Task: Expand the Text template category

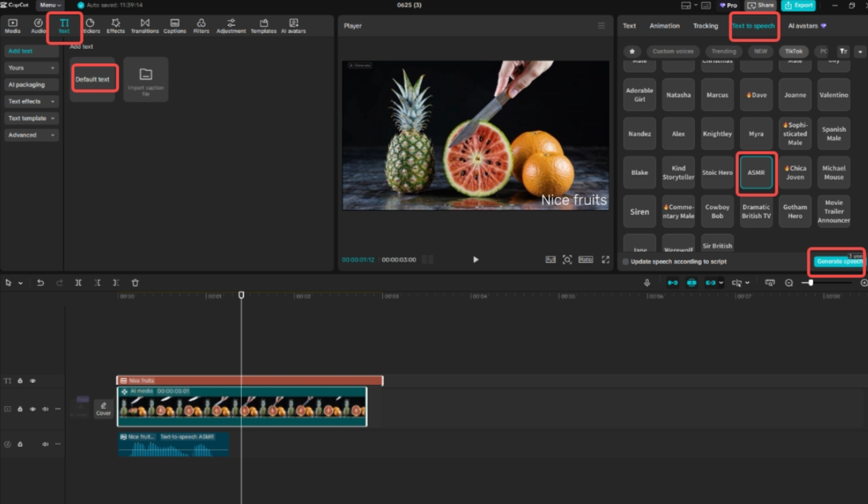Action: pos(31,118)
